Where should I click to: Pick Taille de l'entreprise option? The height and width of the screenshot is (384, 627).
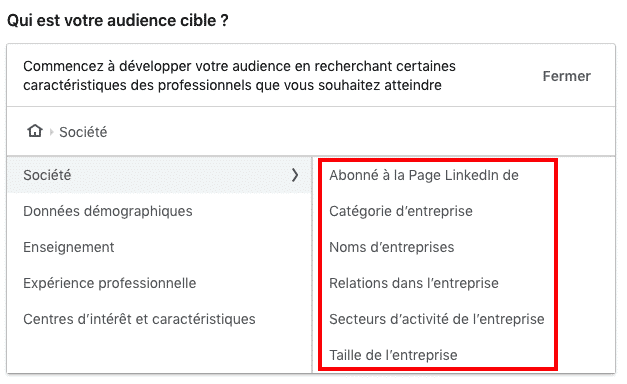pyautogui.click(x=393, y=355)
